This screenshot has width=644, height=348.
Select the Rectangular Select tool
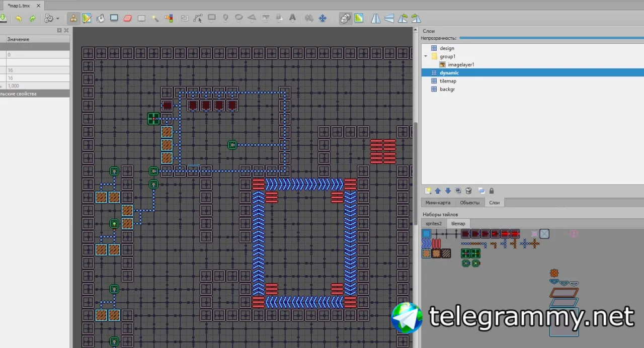tap(141, 19)
